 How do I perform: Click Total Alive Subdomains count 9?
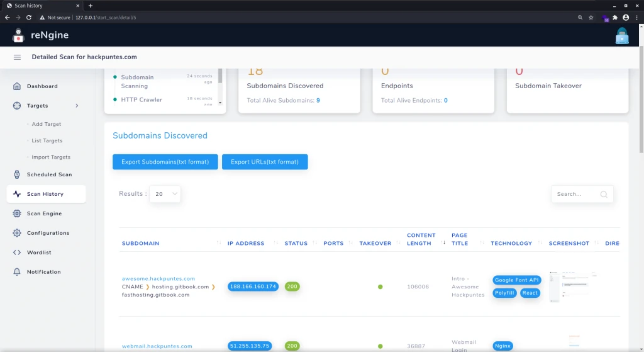(318, 100)
